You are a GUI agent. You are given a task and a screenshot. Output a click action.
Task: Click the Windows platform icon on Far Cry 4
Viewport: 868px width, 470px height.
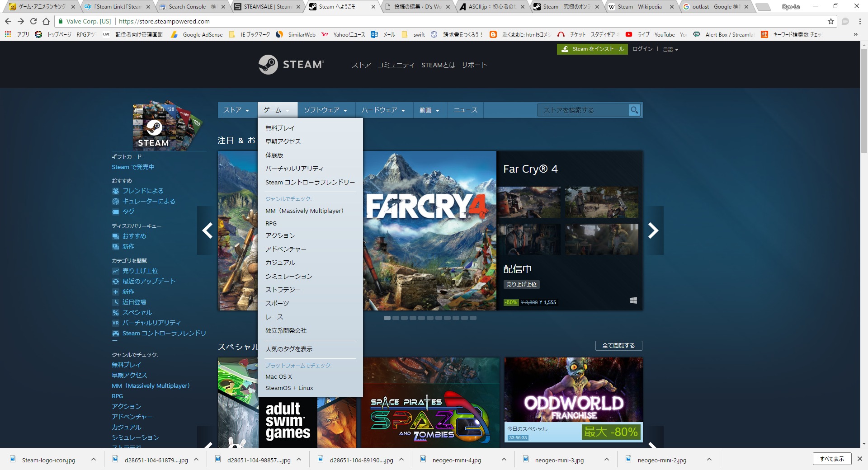pos(633,300)
